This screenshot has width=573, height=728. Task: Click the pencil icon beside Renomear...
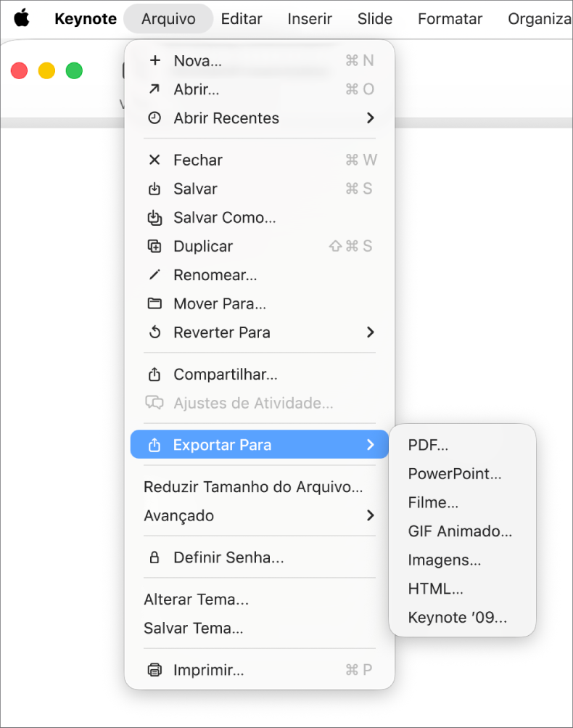(154, 275)
